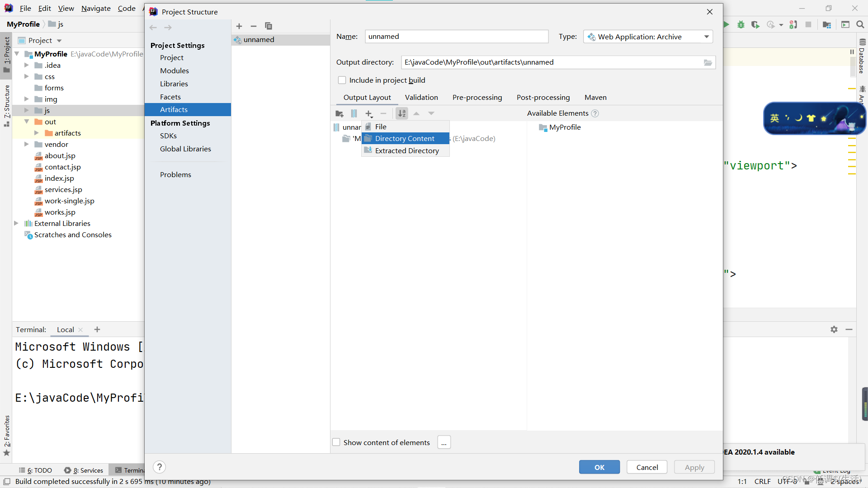Add a new artifact with the plus icon
The image size is (868, 488).
pos(239,26)
